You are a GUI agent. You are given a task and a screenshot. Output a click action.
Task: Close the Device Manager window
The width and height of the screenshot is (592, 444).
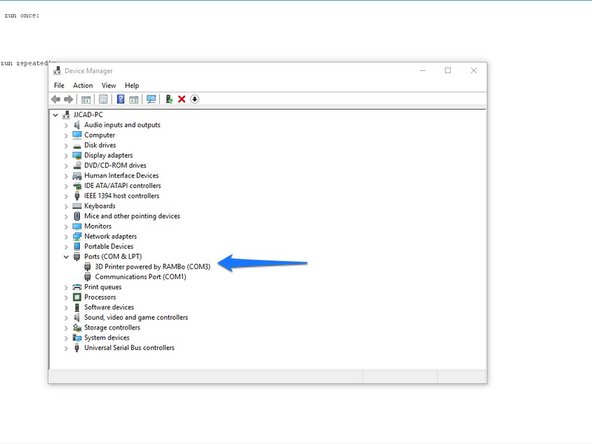point(473,71)
